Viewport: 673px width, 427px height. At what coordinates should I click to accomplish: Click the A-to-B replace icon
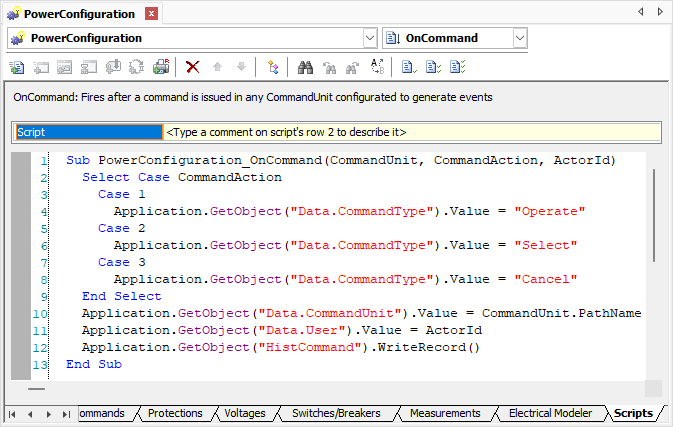377,67
